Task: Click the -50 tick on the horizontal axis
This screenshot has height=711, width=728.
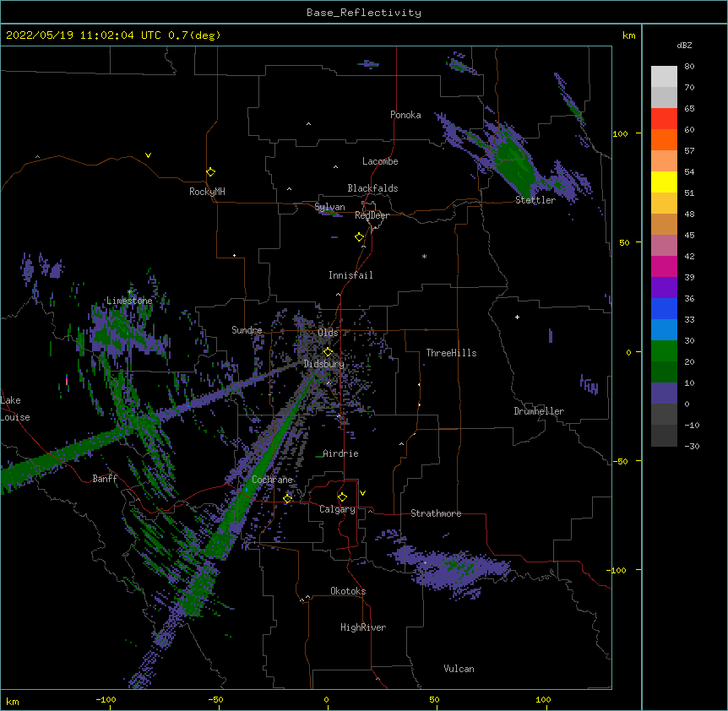Action: [215, 699]
